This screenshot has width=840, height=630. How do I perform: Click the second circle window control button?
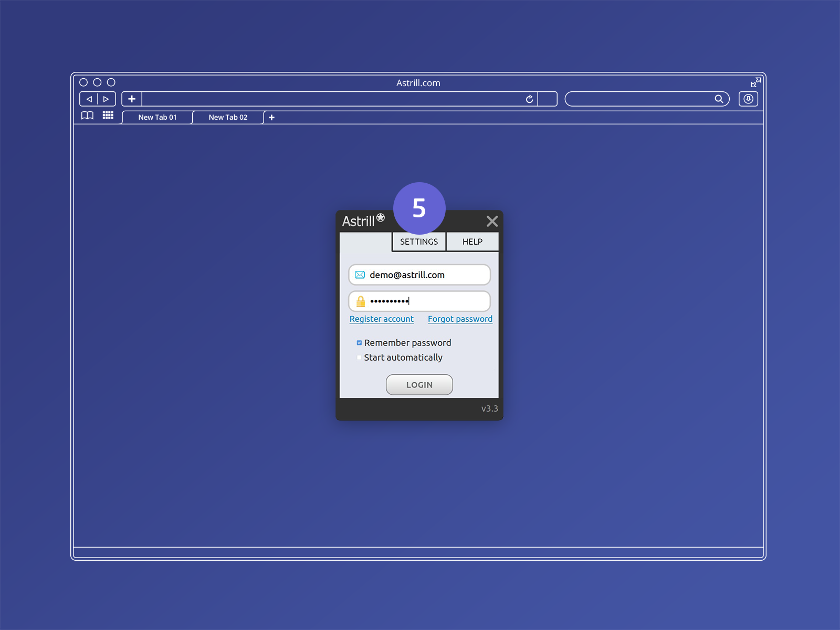point(97,82)
